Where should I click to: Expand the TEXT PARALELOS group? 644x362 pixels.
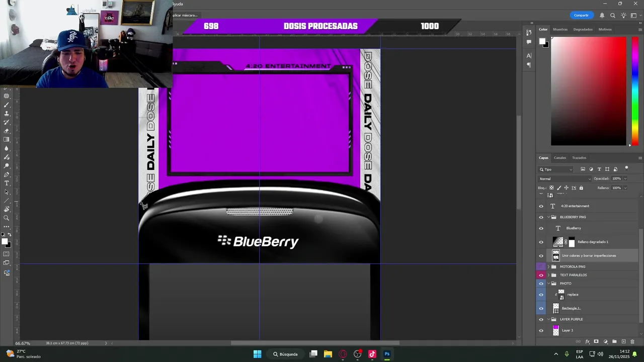pos(548,275)
